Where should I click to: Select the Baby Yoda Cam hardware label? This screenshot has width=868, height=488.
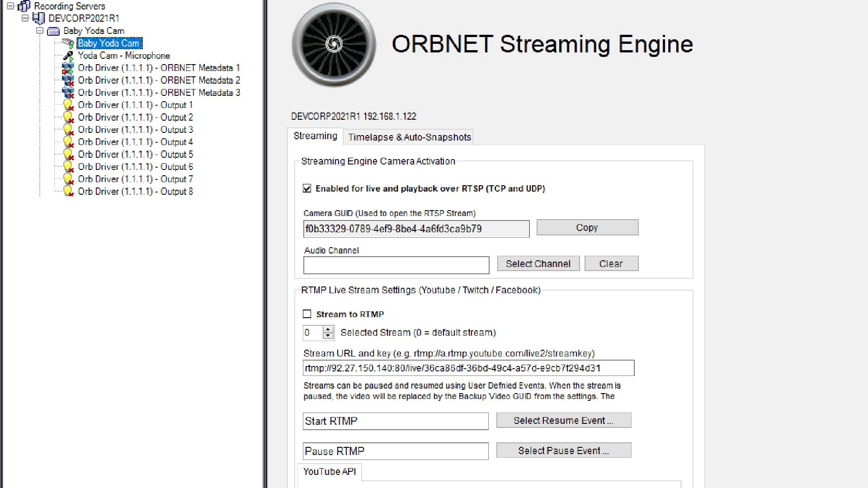[94, 31]
